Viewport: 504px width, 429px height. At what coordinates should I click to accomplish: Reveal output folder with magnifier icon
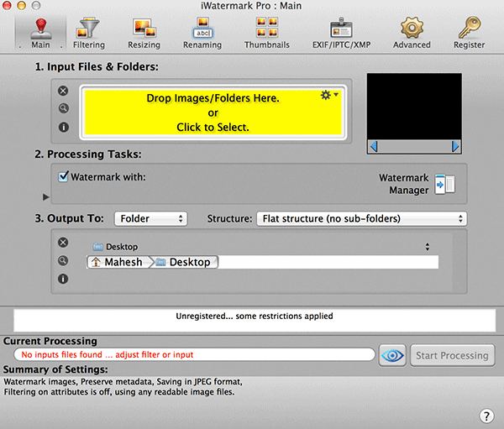coord(63,260)
